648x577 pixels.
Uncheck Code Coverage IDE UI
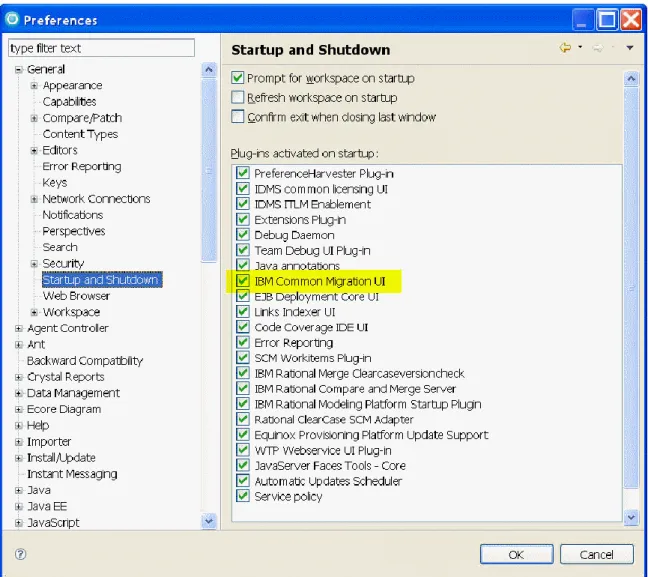point(243,327)
